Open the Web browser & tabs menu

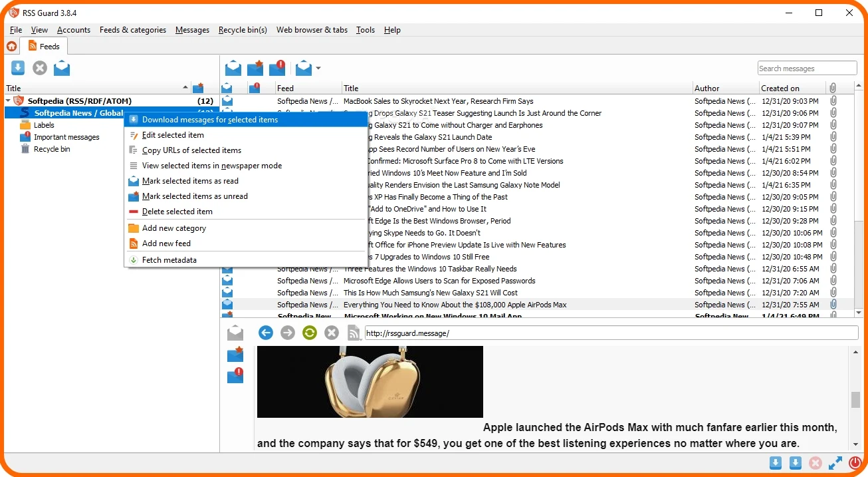click(x=312, y=30)
